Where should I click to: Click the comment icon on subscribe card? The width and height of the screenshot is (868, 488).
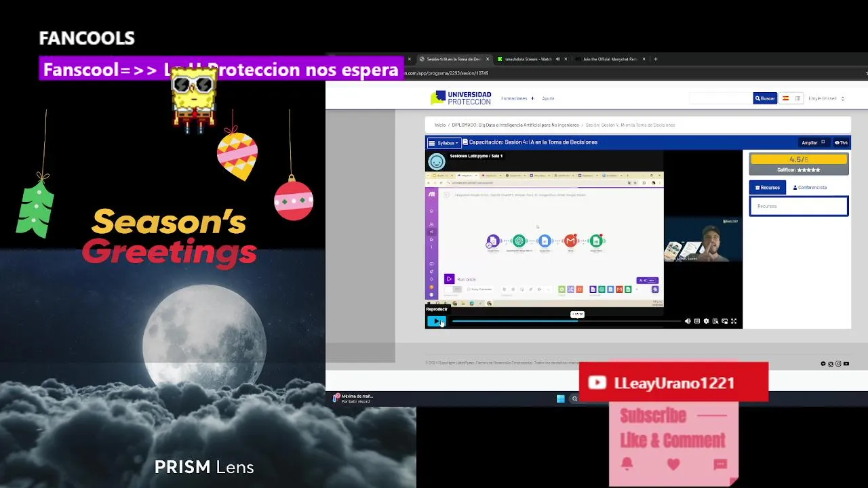(720, 464)
